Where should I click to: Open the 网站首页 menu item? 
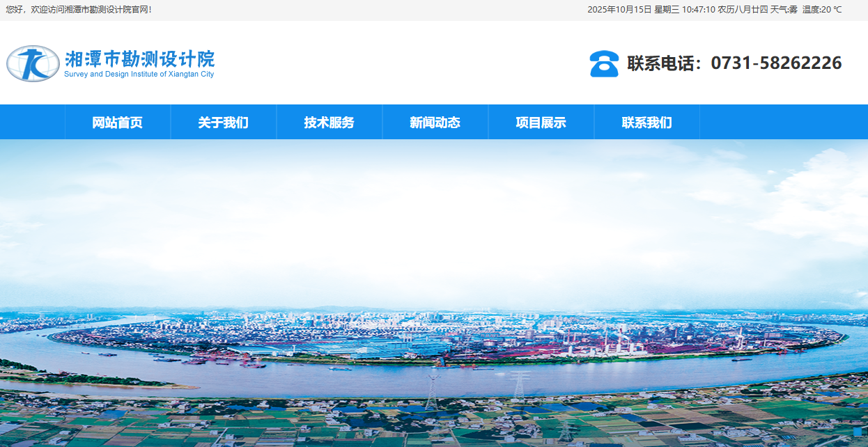click(x=117, y=123)
